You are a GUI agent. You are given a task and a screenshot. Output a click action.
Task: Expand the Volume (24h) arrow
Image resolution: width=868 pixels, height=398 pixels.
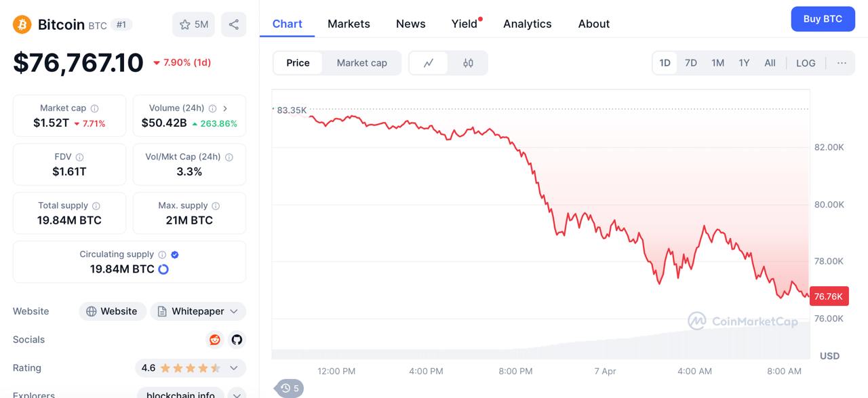225,108
